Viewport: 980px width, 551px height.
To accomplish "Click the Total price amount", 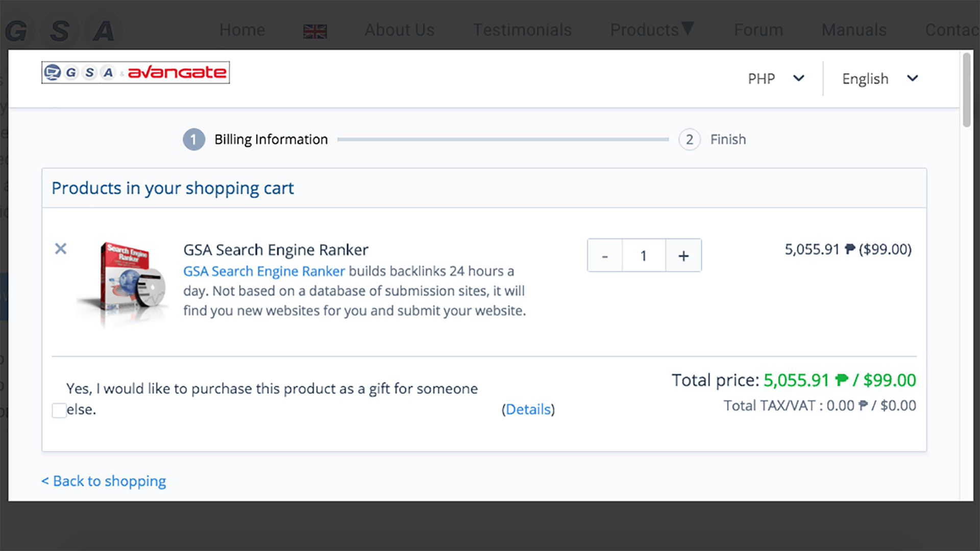I will (840, 380).
